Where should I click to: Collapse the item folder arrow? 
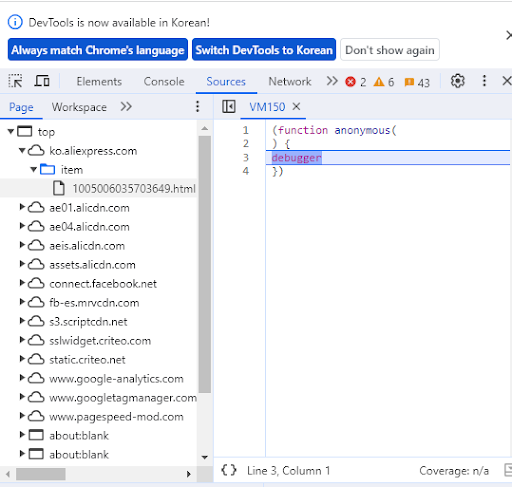click(x=34, y=169)
